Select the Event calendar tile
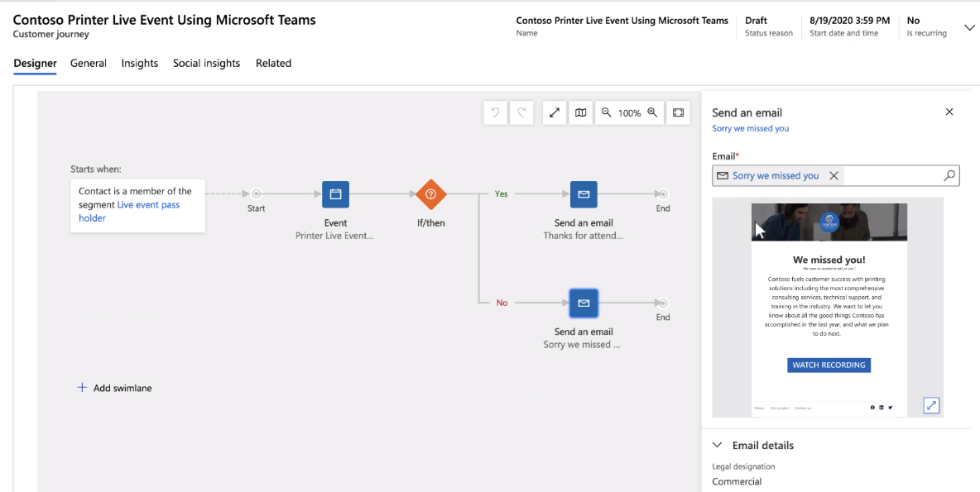 point(335,194)
